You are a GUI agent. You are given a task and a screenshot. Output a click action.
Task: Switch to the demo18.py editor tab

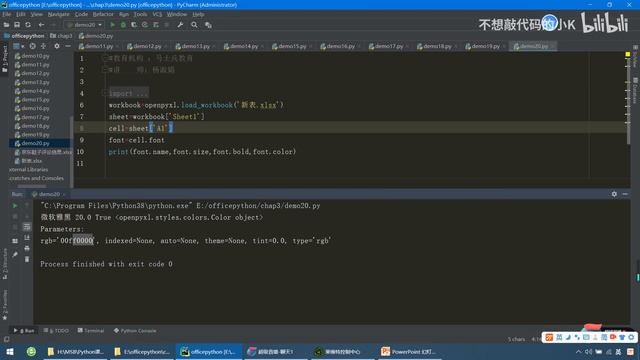click(x=437, y=46)
